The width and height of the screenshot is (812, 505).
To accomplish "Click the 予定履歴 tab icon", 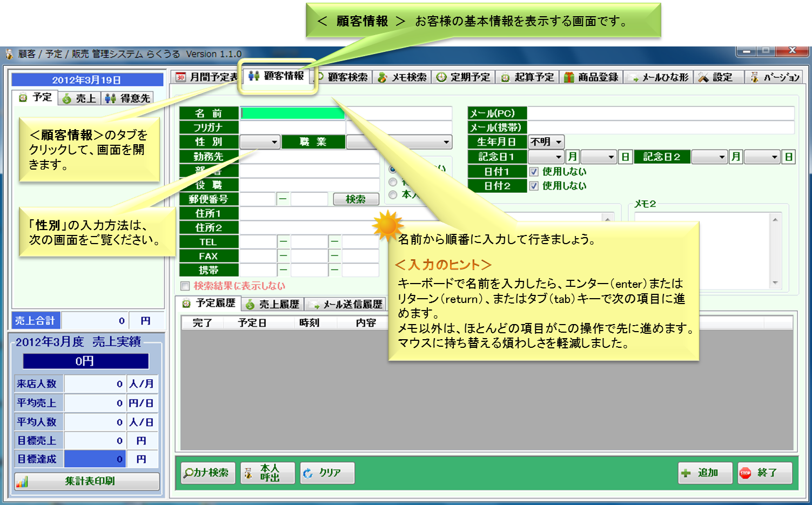I will 186,304.
